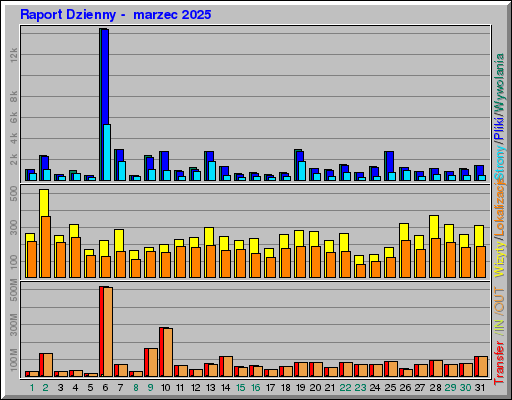The image size is (512, 400).
Task: Click the orange locations bar for day 28
Action: click(x=436, y=258)
